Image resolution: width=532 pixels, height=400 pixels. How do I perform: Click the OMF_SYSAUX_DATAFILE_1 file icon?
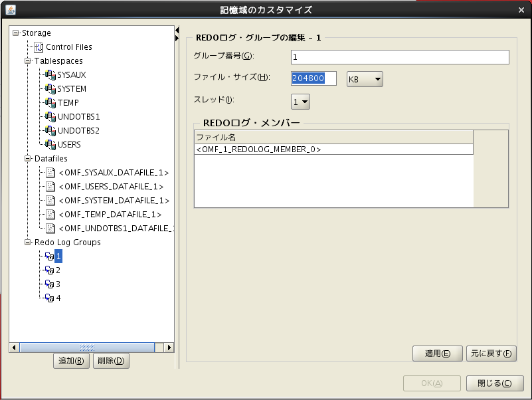pos(50,173)
